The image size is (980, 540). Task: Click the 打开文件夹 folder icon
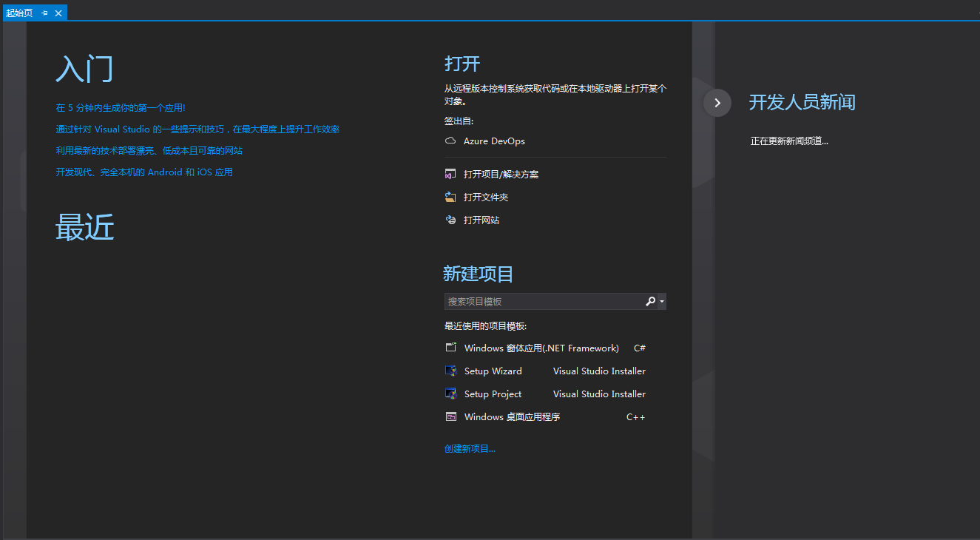pyautogui.click(x=451, y=197)
